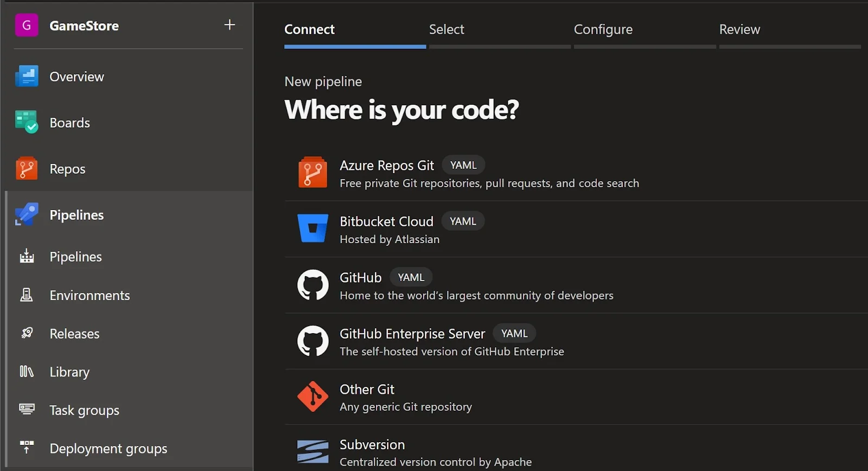Click the Repos sidebar icon
The image size is (868, 471).
27,168
